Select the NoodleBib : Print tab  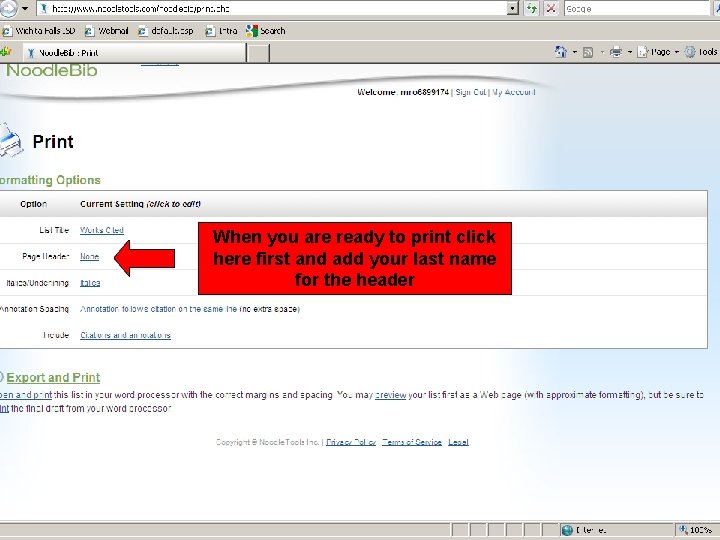click(134, 53)
